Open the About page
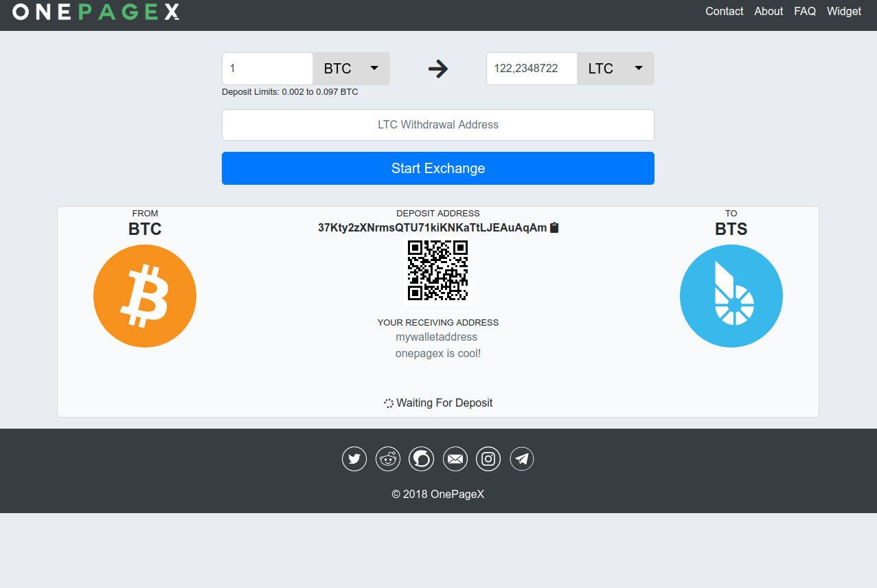Screen dimensions: 877x588 [768, 12]
